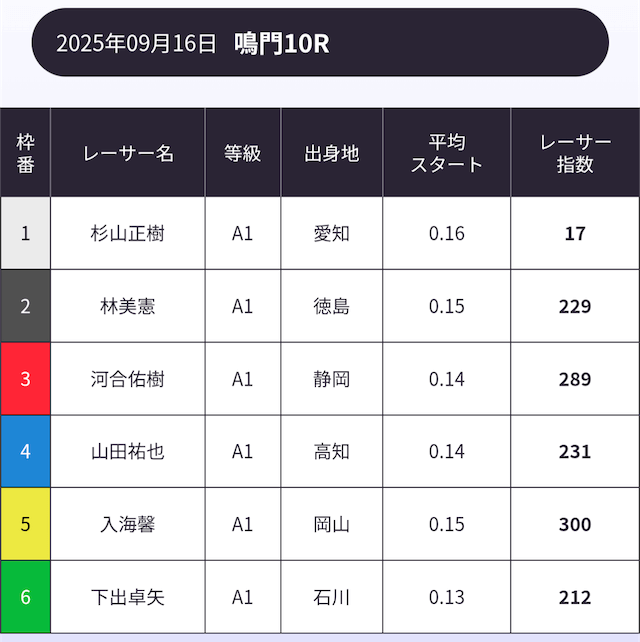Click the red lane 3 cell
The height and width of the screenshot is (642, 640).
coord(26,379)
